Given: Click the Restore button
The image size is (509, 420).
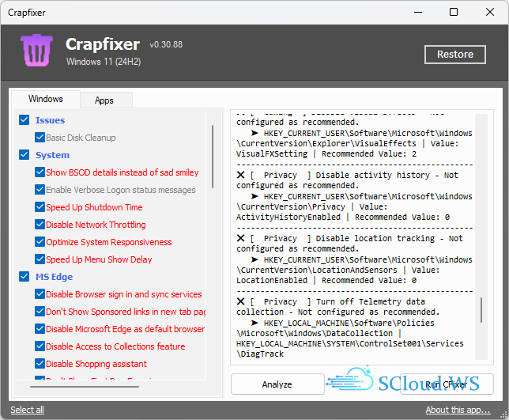Looking at the screenshot, I should click(x=454, y=55).
